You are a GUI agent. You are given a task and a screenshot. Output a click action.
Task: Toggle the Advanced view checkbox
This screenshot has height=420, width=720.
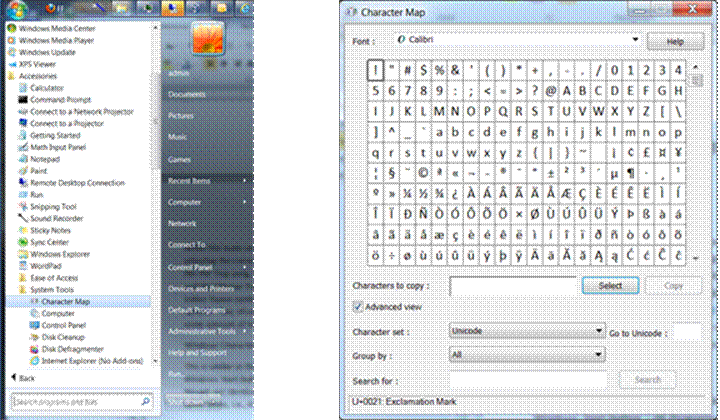359,307
